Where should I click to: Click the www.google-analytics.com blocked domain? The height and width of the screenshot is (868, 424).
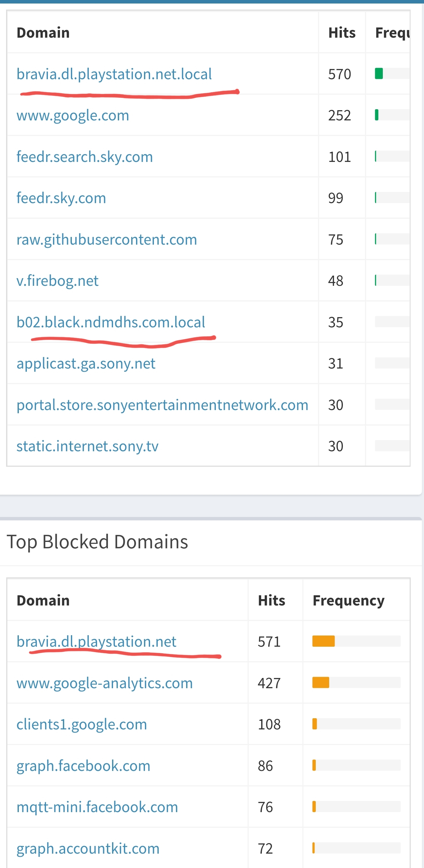pos(105,683)
